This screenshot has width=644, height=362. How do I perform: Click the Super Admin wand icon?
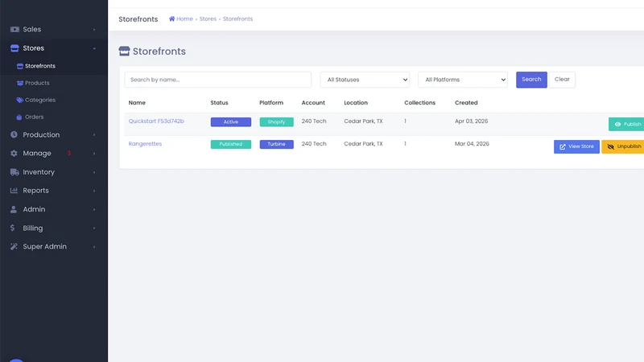[14, 247]
